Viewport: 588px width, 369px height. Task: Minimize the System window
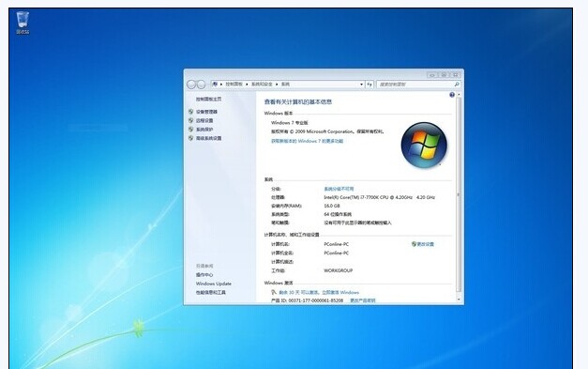(432, 75)
